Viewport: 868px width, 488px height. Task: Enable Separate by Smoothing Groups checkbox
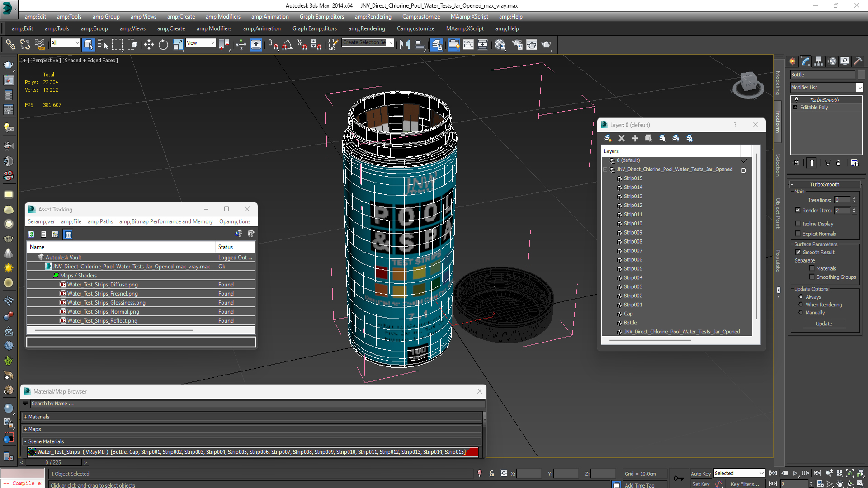pyautogui.click(x=811, y=277)
